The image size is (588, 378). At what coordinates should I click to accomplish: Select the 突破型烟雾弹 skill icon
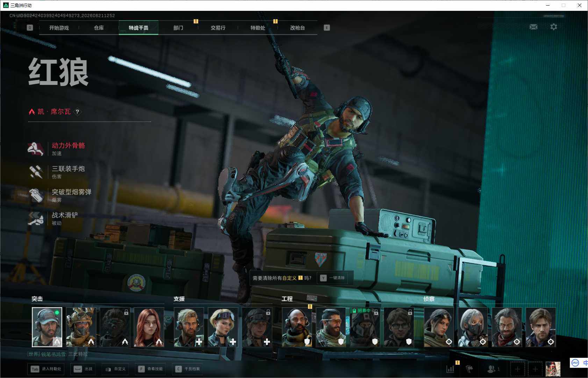36,195
